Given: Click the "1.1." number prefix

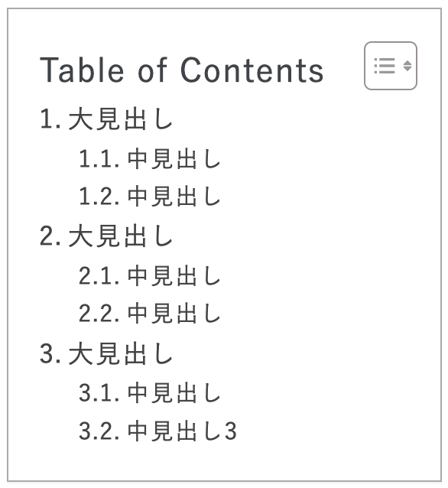Looking at the screenshot, I should point(99,159).
